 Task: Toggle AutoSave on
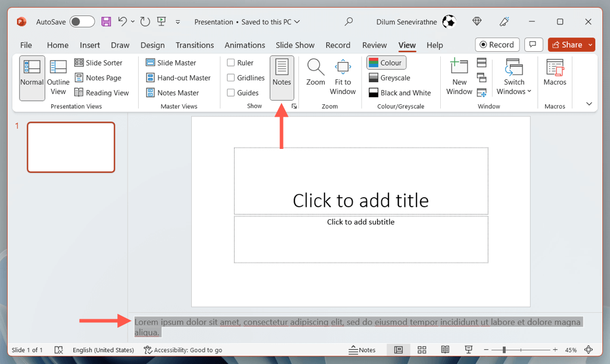pos(82,21)
